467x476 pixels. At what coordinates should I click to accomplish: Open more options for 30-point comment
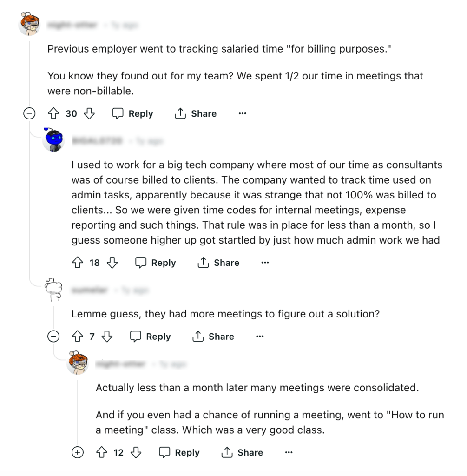point(242,113)
